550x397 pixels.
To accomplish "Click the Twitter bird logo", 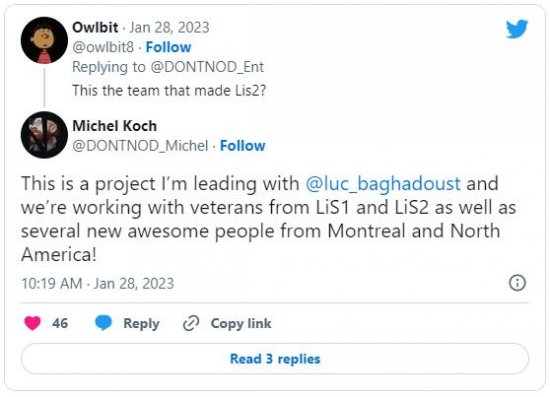I will (517, 29).
